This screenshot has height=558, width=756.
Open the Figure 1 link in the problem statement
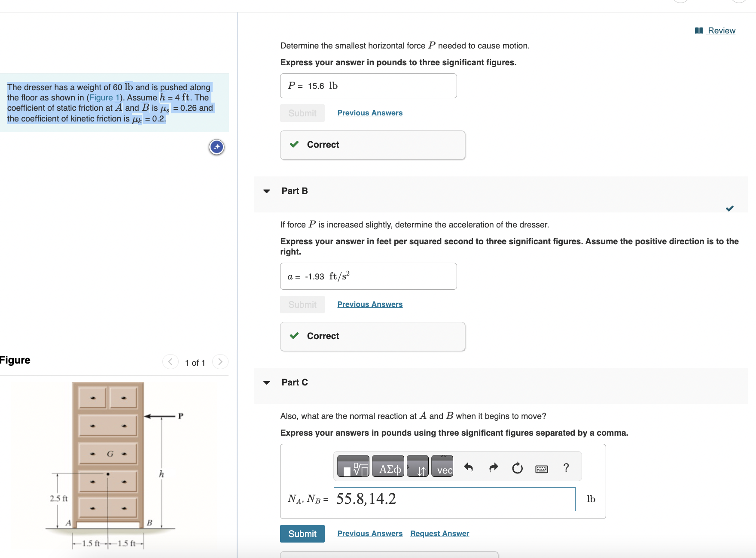click(x=104, y=97)
